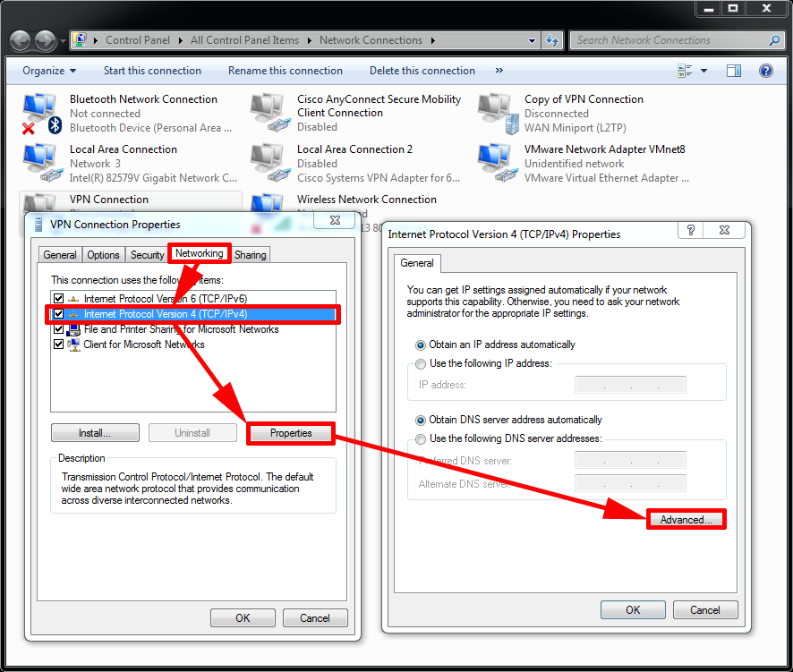Switch to the Networking tab

coord(200,253)
